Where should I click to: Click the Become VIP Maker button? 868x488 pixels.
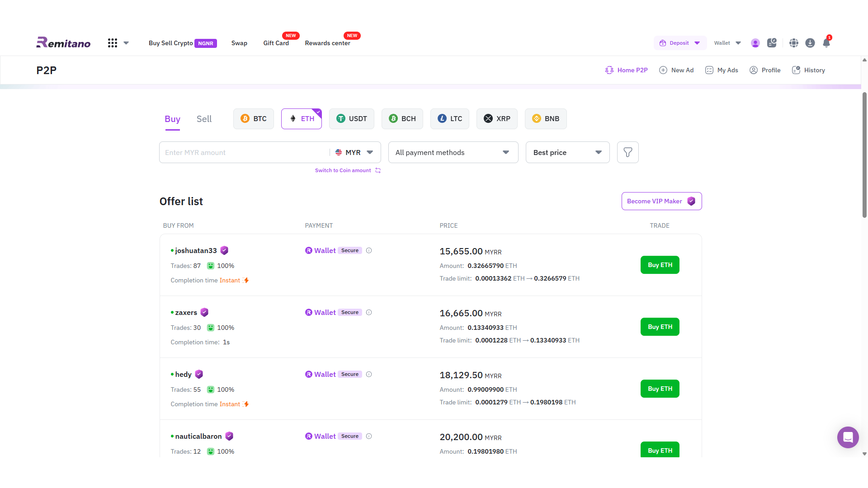pyautogui.click(x=661, y=201)
